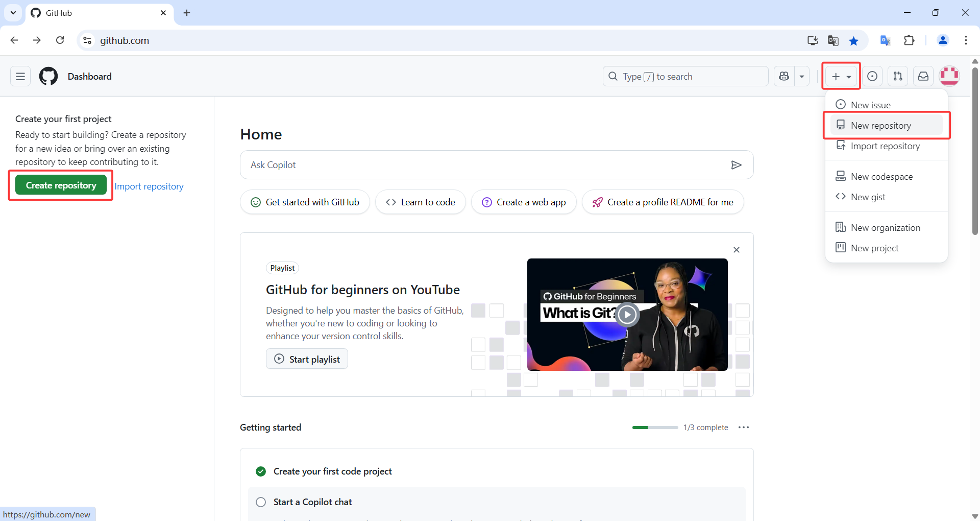
Task: Focus the Type / to search box
Action: pos(685,76)
